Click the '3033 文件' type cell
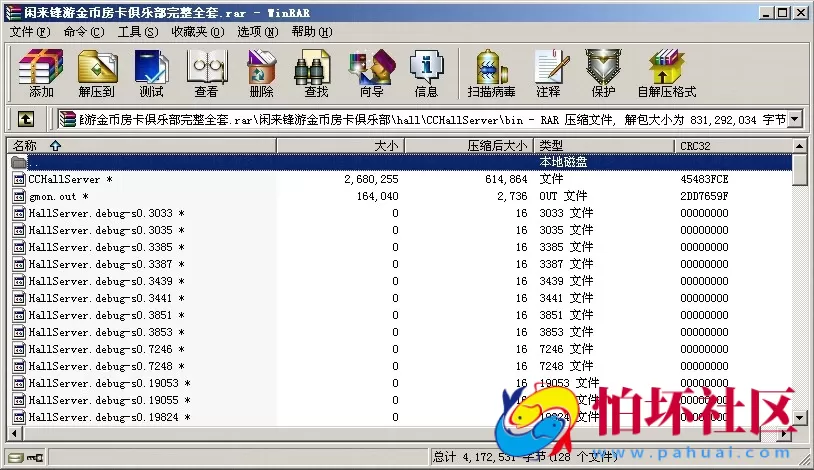The image size is (814, 470). tap(566, 213)
